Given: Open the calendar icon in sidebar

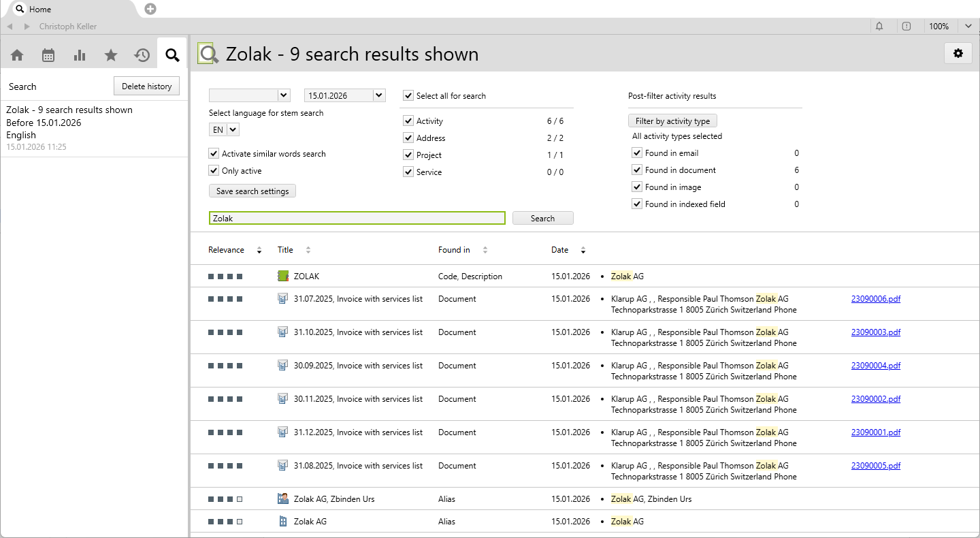Looking at the screenshot, I should pyautogui.click(x=48, y=55).
